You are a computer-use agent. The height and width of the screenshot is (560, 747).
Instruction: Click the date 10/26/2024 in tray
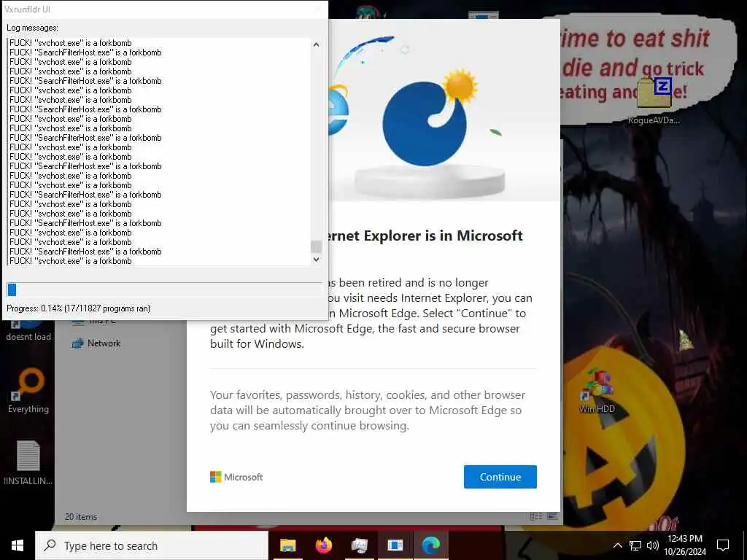click(684, 552)
